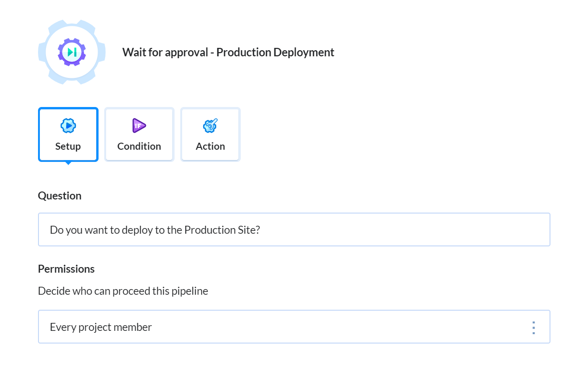Go to the Action tab
Viewport: 588px width, 390px height.
pyautogui.click(x=210, y=135)
